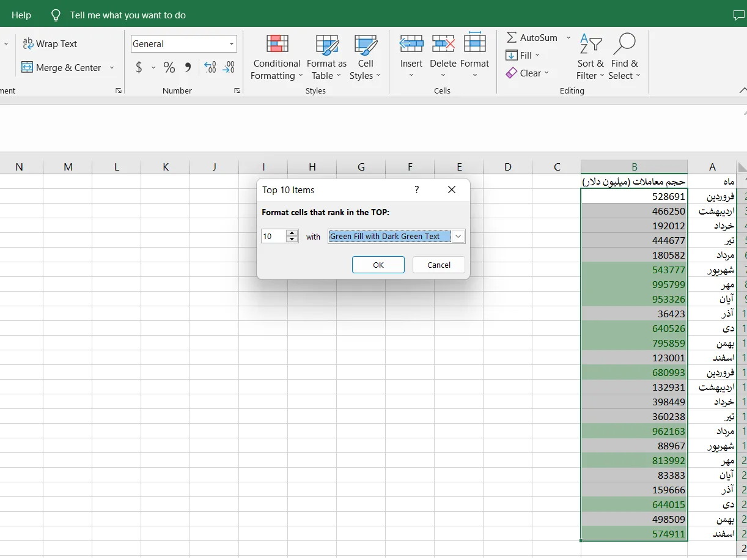
Task: Toggle Wrap Text
Action: (50, 44)
